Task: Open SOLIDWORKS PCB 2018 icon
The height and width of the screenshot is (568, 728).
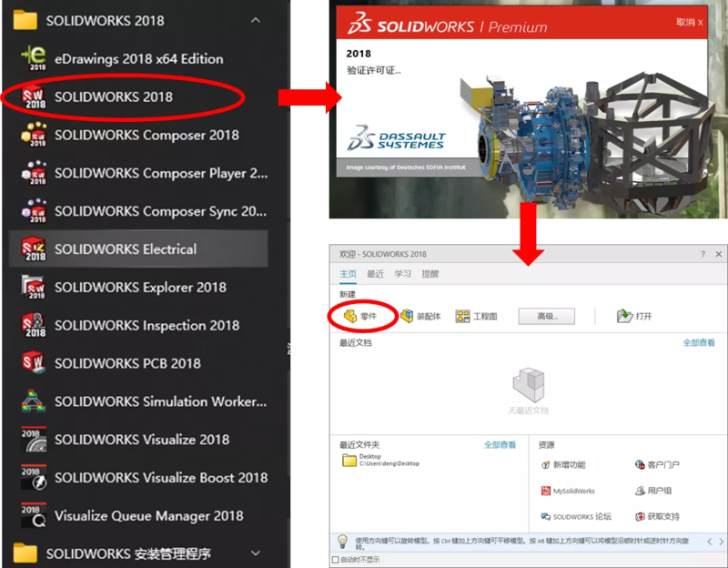Action: (34, 363)
